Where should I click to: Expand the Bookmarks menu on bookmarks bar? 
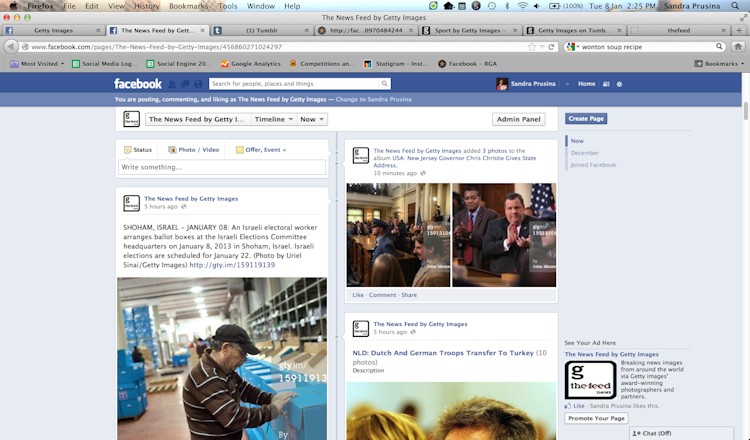[x=719, y=64]
